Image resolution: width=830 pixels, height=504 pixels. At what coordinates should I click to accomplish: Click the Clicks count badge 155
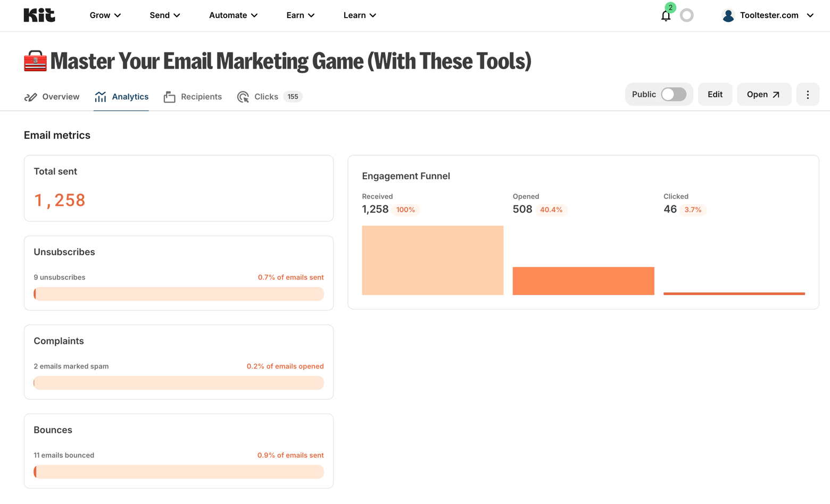293,97
